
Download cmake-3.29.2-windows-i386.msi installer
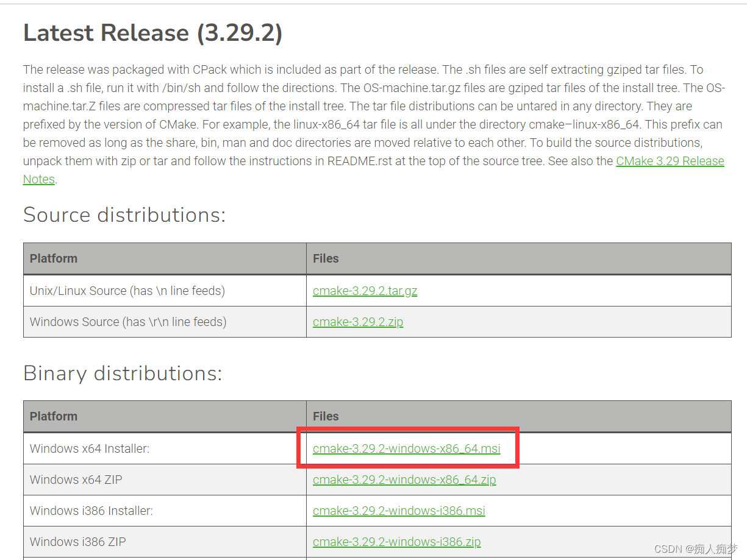(399, 511)
